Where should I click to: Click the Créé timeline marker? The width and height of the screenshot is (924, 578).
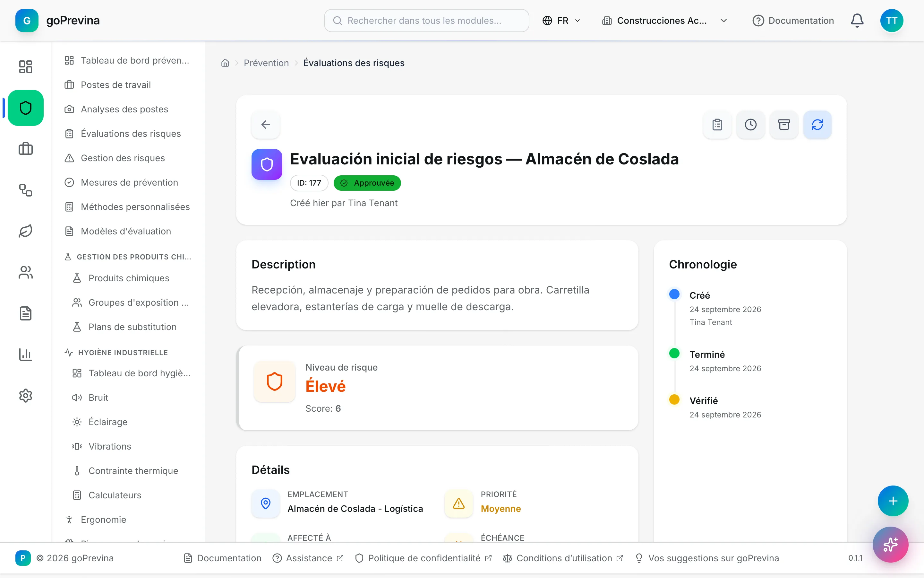coord(674,294)
